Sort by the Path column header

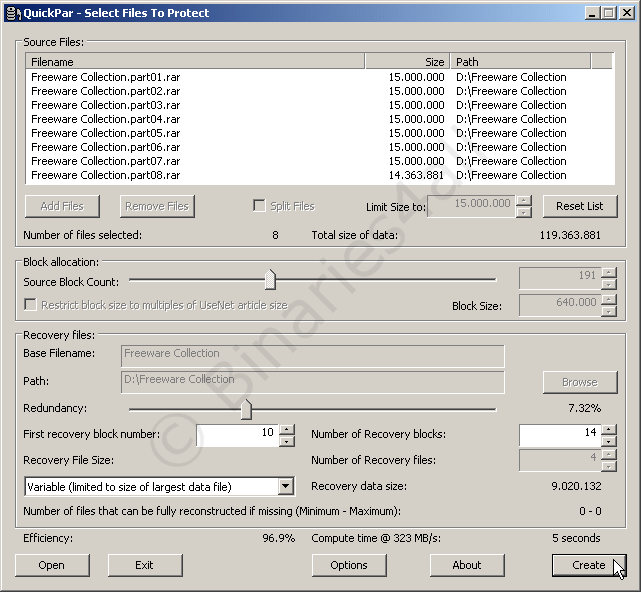[520, 62]
